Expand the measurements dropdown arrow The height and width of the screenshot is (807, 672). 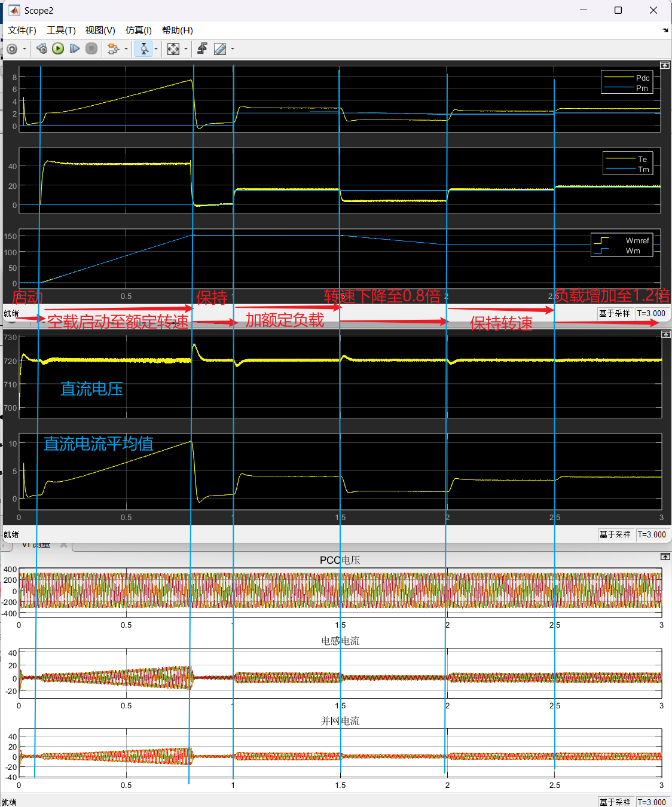click(233, 49)
